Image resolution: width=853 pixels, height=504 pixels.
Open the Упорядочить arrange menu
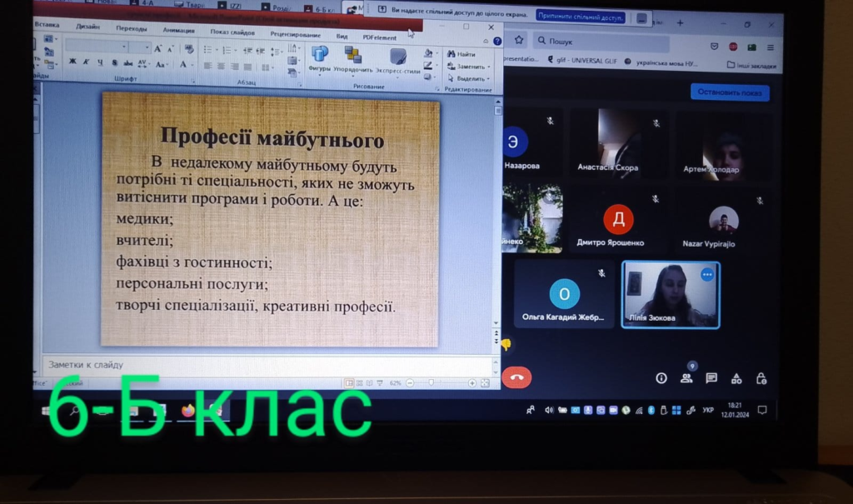pyautogui.click(x=352, y=60)
